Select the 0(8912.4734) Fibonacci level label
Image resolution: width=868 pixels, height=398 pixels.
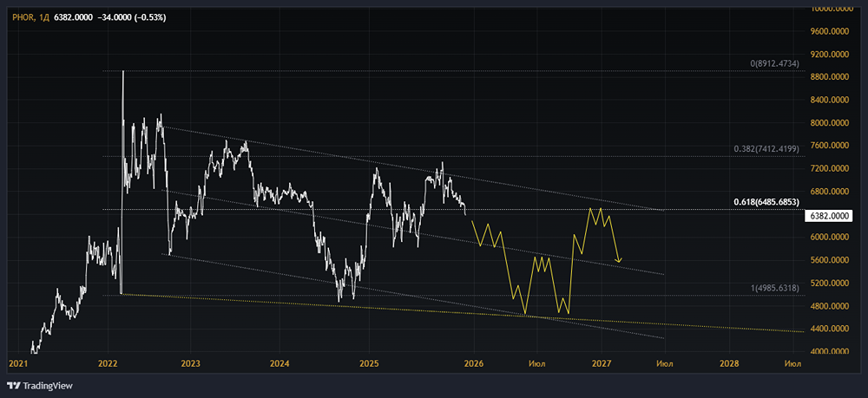click(x=774, y=64)
